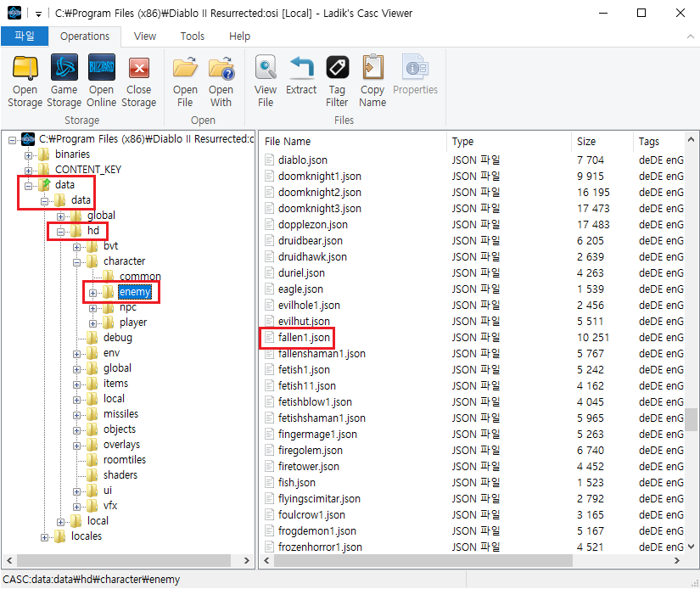Image resolution: width=700 pixels, height=589 pixels.
Task: Click the Properties ribbon icon
Action: (x=415, y=68)
